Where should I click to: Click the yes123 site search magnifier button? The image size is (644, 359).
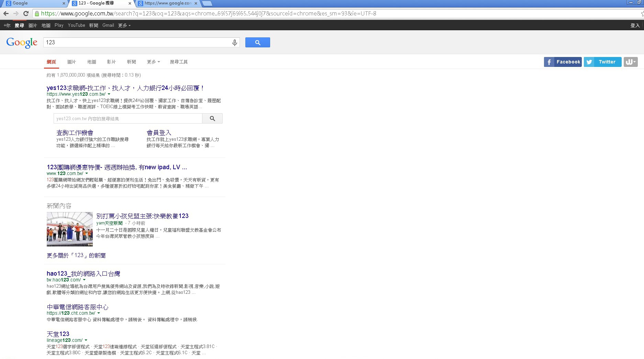[x=212, y=118]
